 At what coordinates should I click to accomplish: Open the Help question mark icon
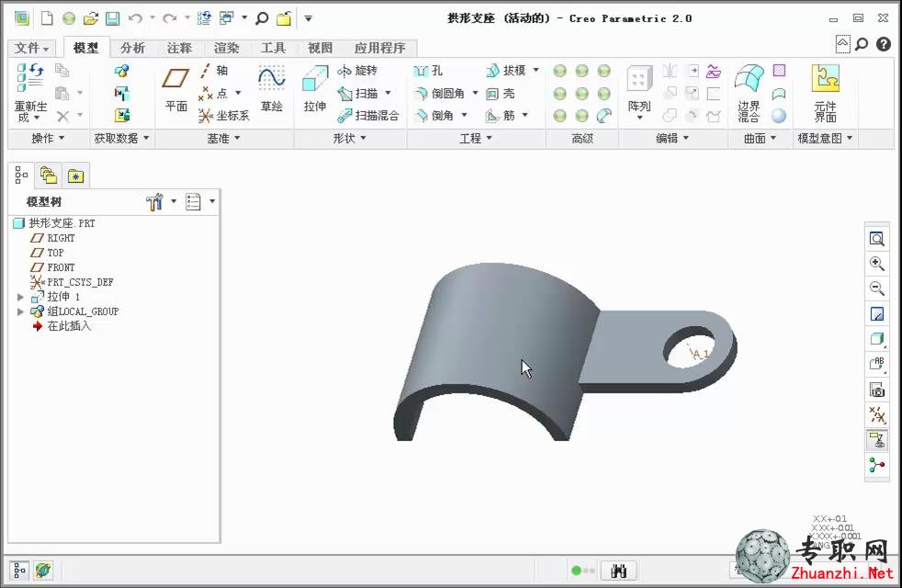(883, 44)
